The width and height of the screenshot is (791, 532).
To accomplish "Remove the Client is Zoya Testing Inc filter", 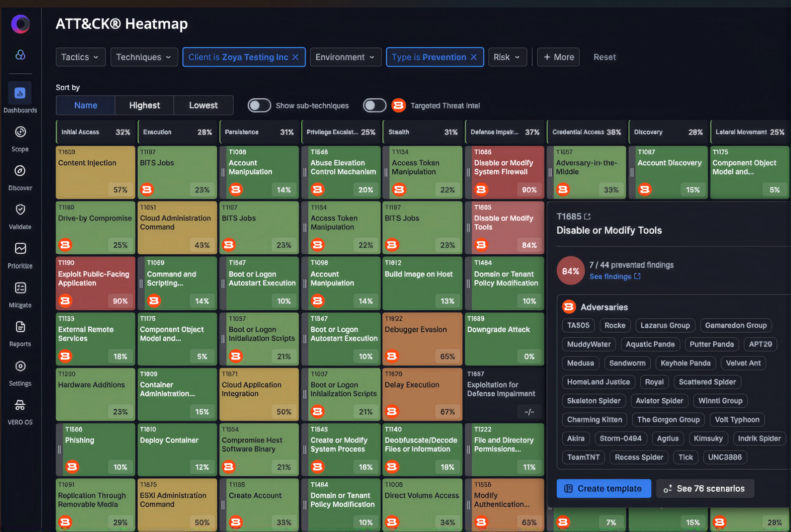I will [296, 57].
